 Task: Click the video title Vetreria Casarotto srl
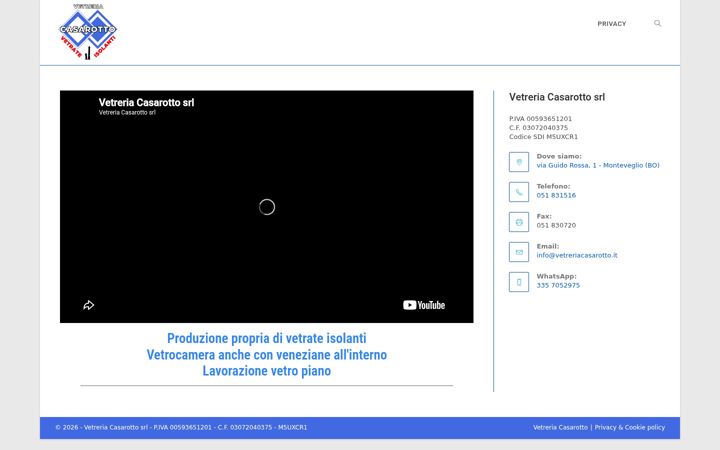click(x=146, y=102)
